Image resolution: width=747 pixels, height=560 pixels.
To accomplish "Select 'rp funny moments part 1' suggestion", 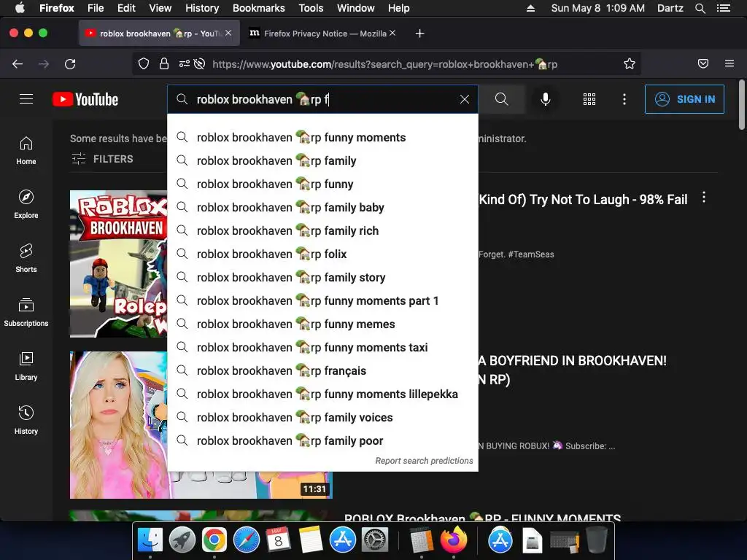I will click(323, 301).
